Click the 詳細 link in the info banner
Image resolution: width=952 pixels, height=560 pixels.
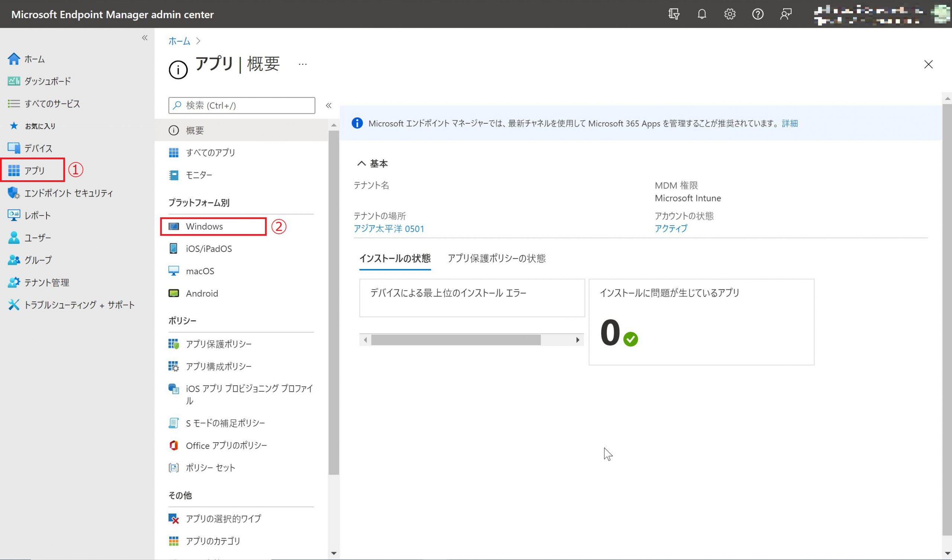(x=789, y=123)
